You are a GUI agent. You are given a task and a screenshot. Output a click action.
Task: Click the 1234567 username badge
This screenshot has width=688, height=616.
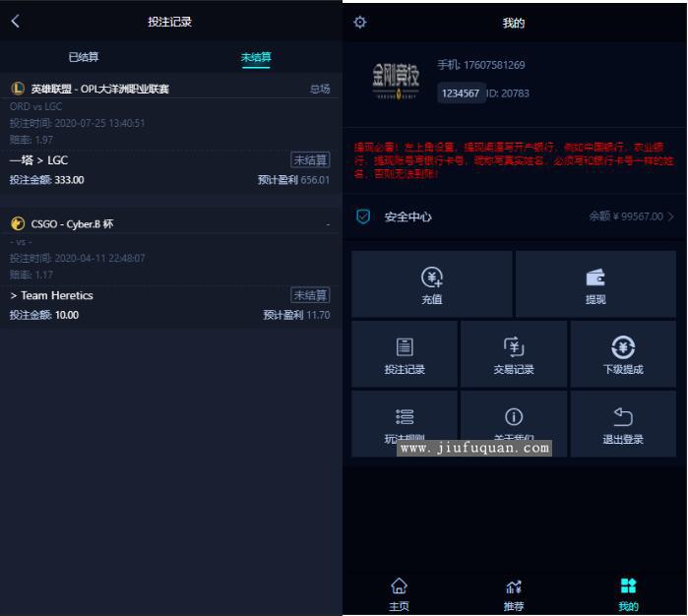pyautogui.click(x=461, y=93)
